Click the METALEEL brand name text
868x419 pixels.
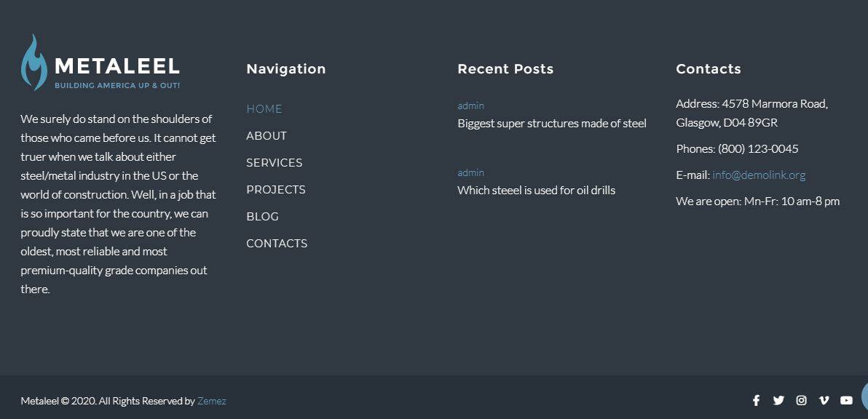[117, 67]
